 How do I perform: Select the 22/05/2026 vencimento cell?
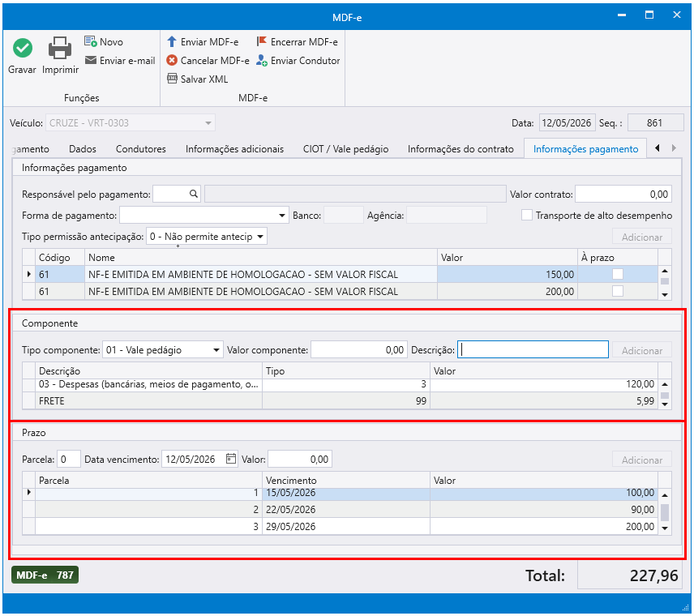tap(345, 509)
